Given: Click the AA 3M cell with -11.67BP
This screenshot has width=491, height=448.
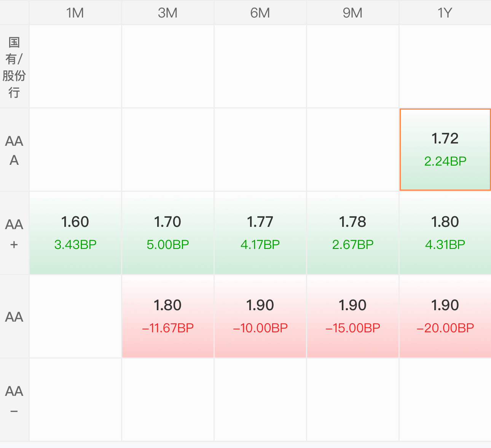Looking at the screenshot, I should click(x=168, y=316).
